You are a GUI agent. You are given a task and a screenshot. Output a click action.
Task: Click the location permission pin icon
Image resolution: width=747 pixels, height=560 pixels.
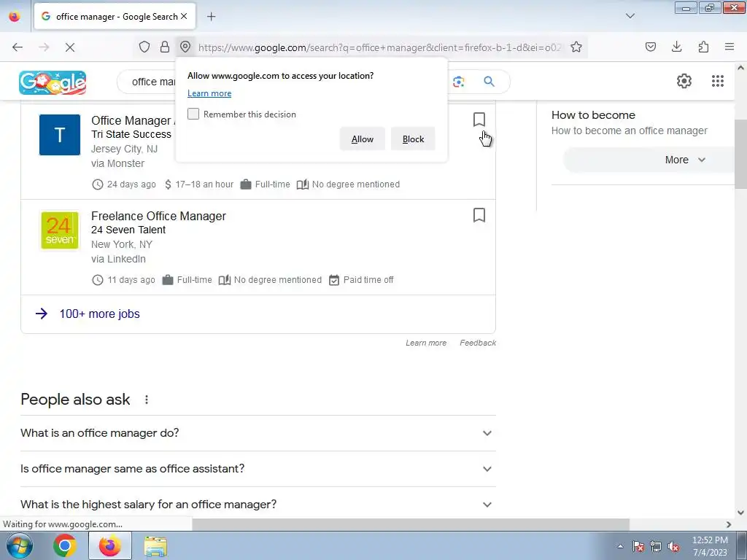(185, 47)
